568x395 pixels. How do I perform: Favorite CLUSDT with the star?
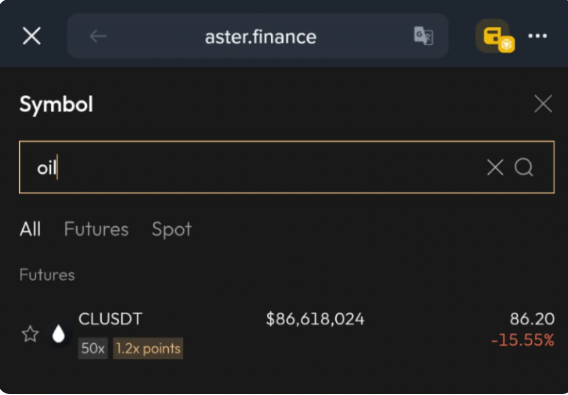30,334
